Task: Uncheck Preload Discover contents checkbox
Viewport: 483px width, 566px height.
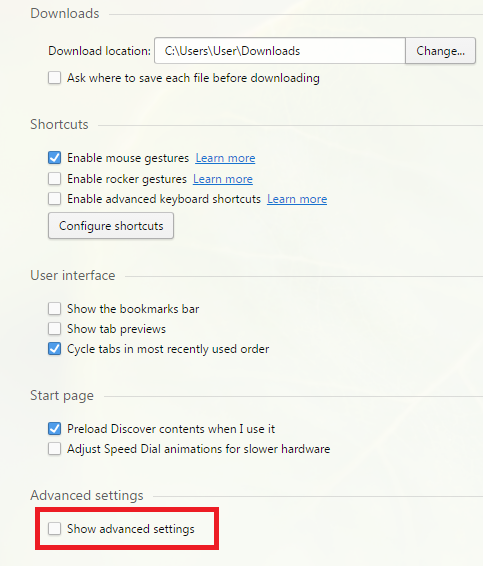Action: (55, 428)
